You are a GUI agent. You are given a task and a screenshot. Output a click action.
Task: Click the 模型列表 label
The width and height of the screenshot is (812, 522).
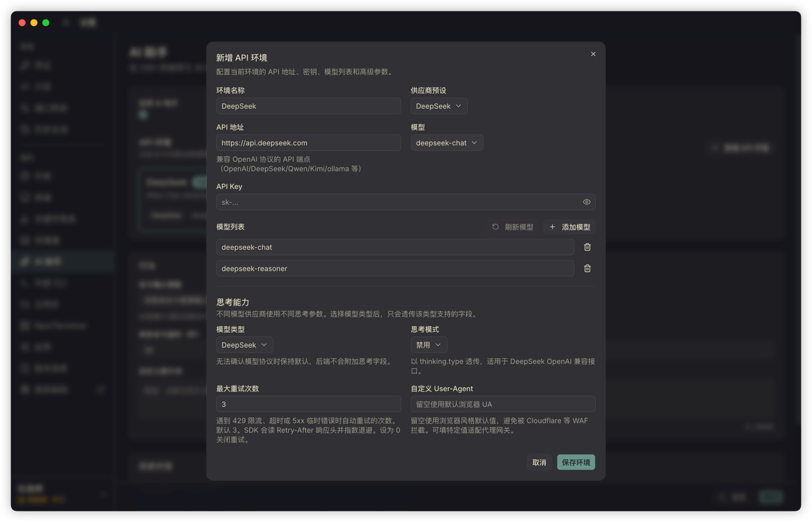click(230, 227)
